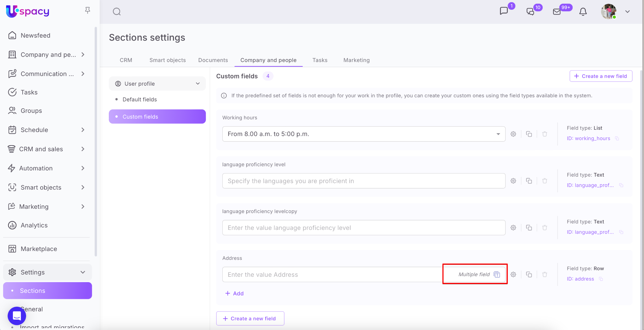Switch to the Smart objects tab
This screenshot has height=330, width=644.
(x=167, y=60)
